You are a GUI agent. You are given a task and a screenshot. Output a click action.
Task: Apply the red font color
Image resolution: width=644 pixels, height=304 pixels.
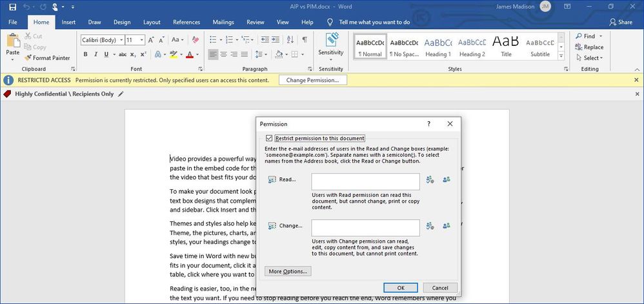189,54
